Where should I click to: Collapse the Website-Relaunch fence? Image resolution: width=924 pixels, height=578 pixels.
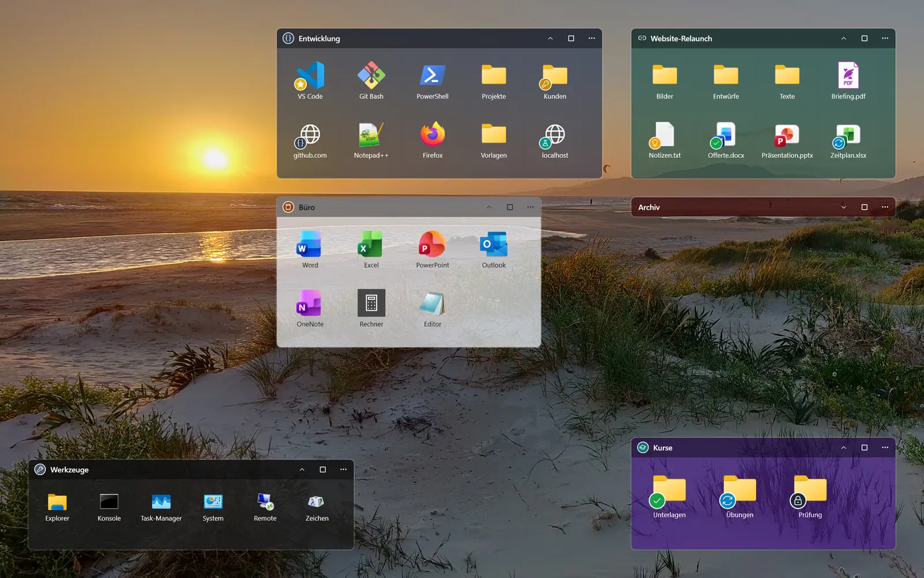pyautogui.click(x=844, y=38)
